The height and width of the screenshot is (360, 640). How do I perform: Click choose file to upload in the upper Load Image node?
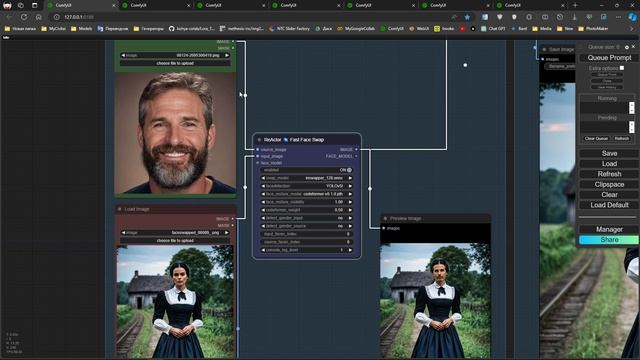pyautogui.click(x=175, y=63)
